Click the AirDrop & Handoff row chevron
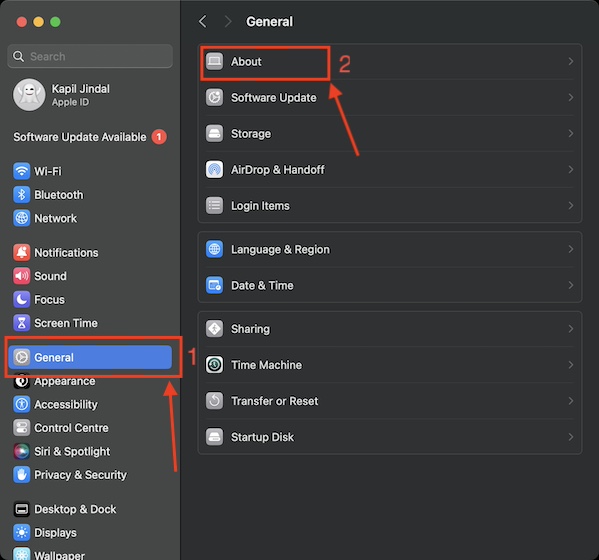The height and width of the screenshot is (560, 599). click(570, 170)
